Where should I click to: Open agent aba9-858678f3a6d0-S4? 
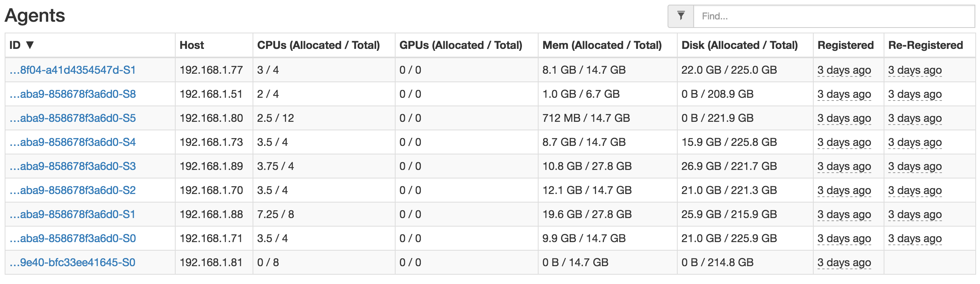click(73, 142)
